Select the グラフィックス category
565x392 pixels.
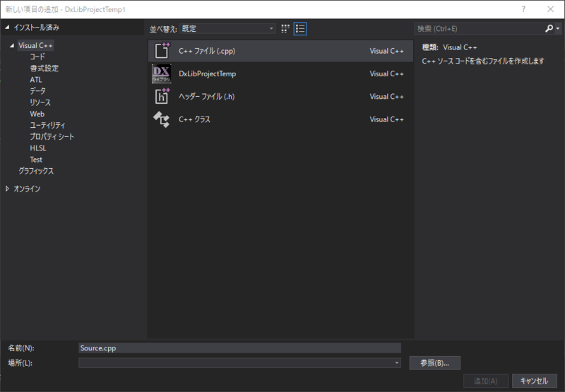36,171
